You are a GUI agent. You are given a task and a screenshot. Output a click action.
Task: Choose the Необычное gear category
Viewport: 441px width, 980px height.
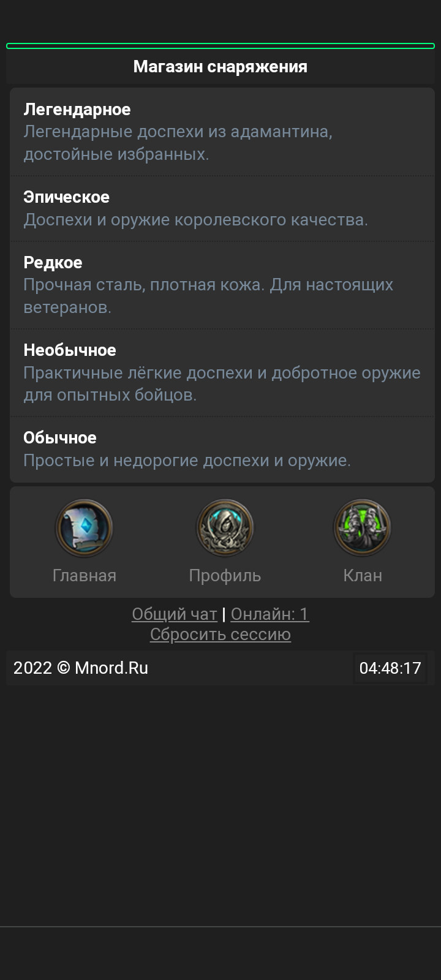[222, 372]
